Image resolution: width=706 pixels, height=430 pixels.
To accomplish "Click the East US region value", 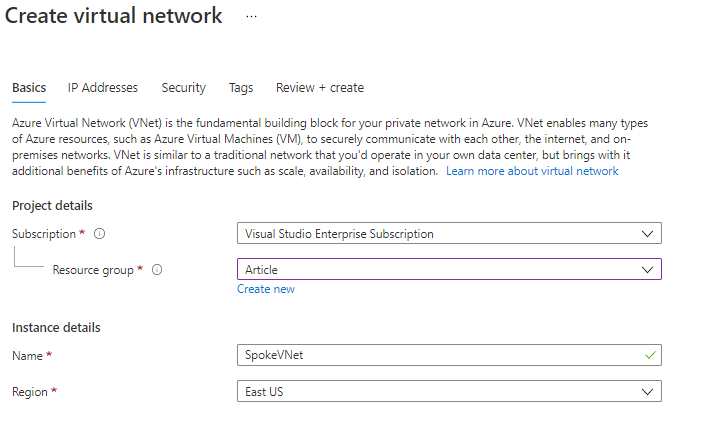I will [x=265, y=391].
